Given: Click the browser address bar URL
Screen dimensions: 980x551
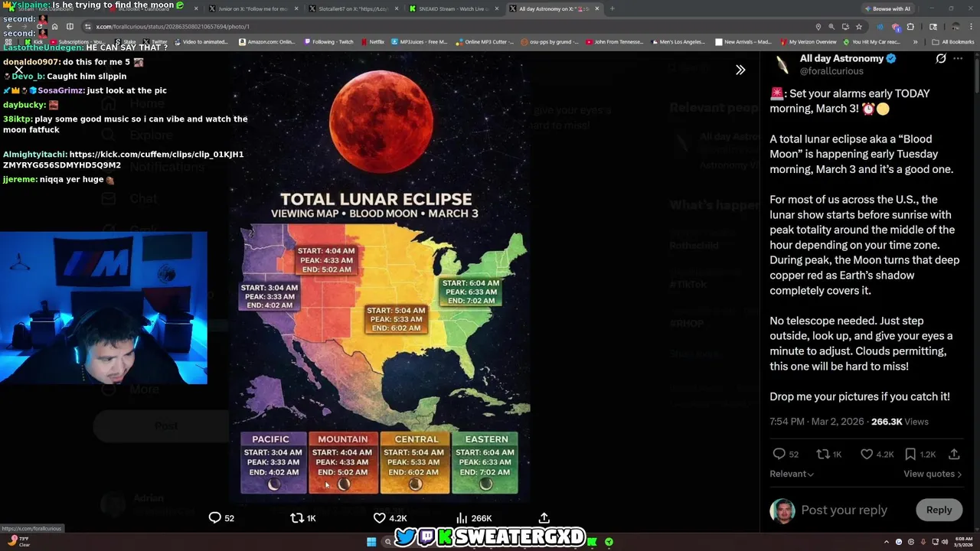Looking at the screenshot, I should pos(172,27).
